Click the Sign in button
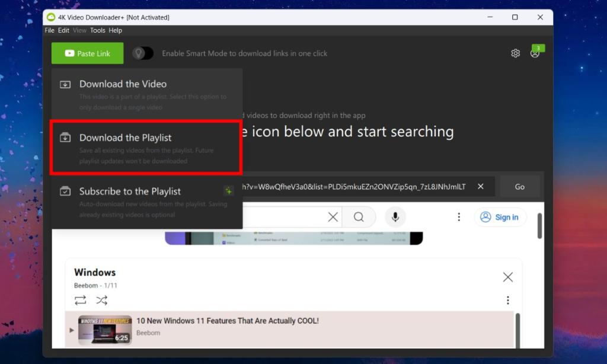The image size is (607, 364). (x=500, y=217)
